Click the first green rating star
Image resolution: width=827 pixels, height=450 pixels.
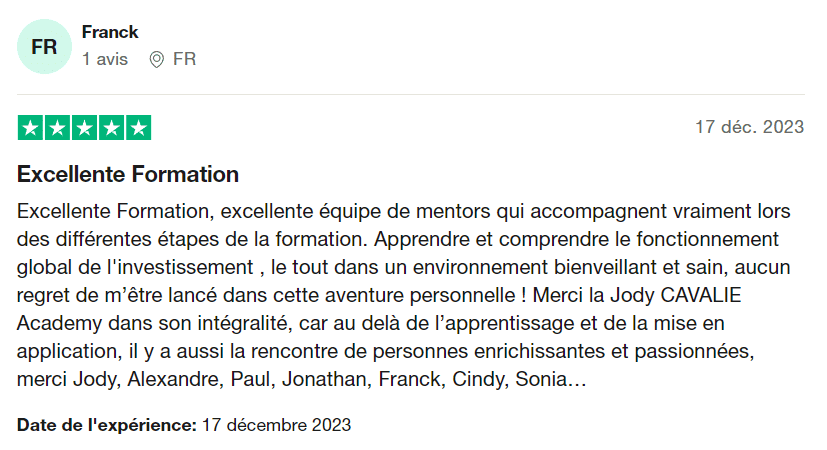[30, 128]
